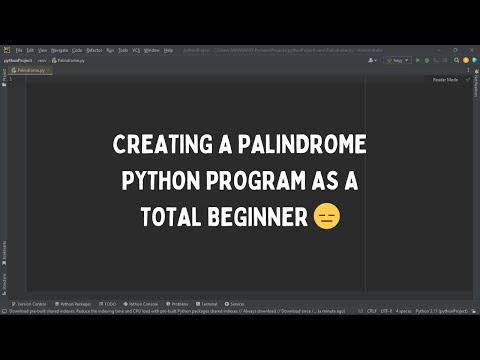Click the JetBrains Toolbox colorful icon
Viewport: 480px width, 360px height.
click(x=475, y=60)
